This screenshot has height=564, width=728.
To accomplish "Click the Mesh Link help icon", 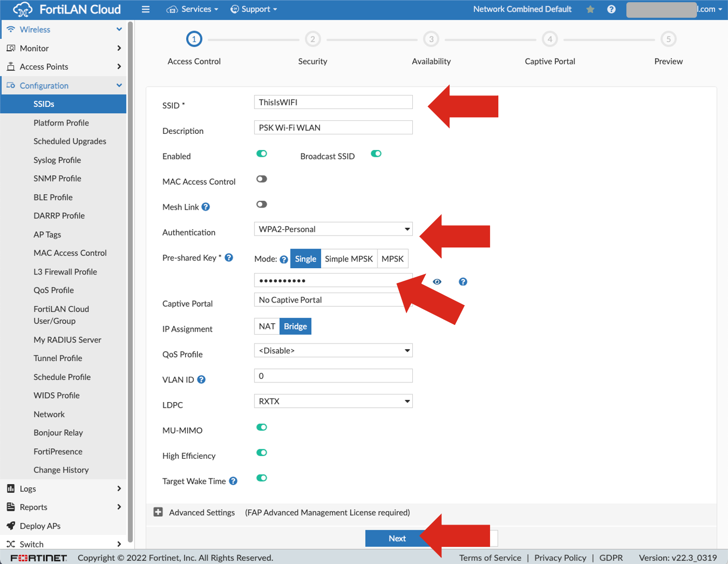I will tap(205, 206).
